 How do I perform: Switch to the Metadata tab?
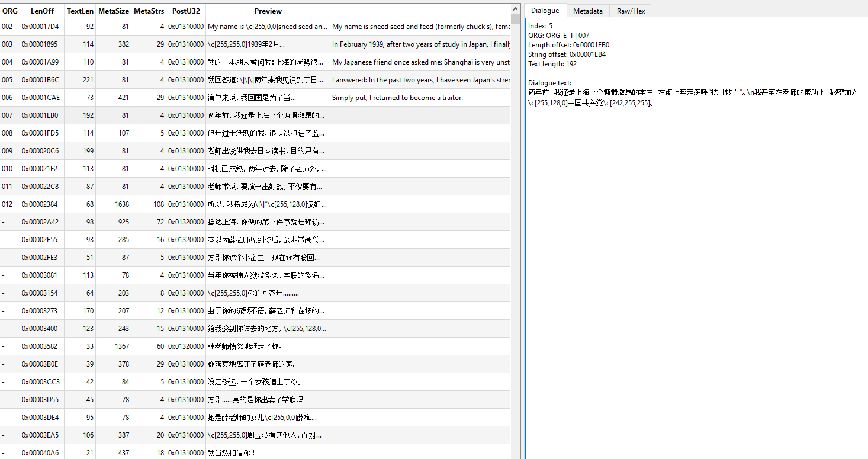pos(588,11)
